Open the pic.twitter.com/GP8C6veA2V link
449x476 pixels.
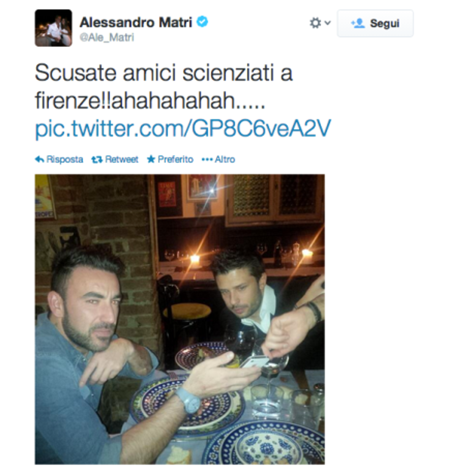click(183, 128)
